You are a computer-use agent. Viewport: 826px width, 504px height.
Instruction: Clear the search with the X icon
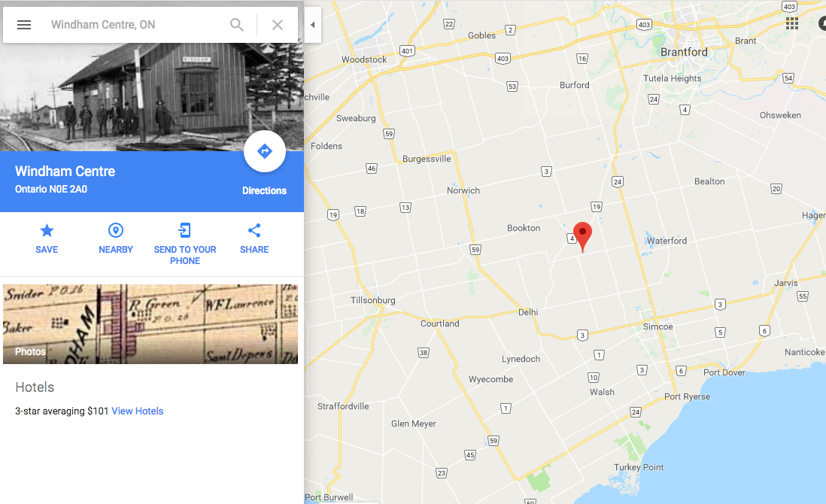[278, 25]
